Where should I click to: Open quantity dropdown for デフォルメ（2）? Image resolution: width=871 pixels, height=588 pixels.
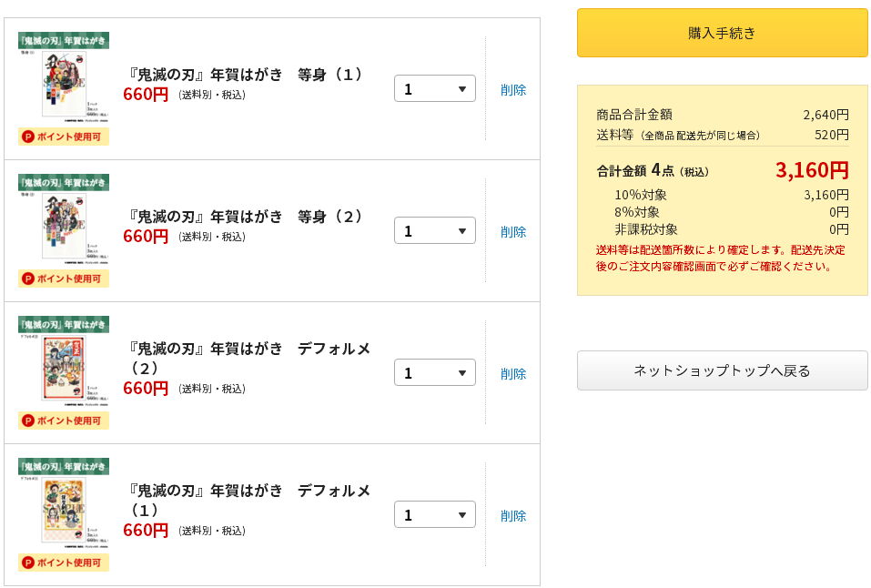pyautogui.click(x=434, y=372)
